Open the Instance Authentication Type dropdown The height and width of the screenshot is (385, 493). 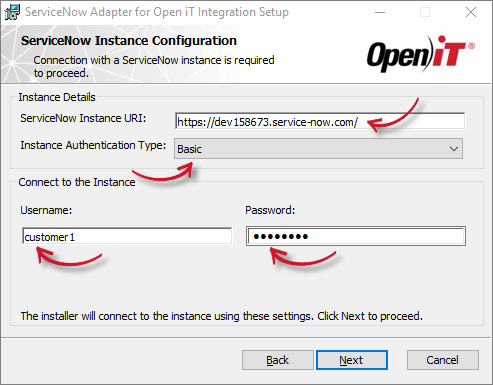point(318,149)
